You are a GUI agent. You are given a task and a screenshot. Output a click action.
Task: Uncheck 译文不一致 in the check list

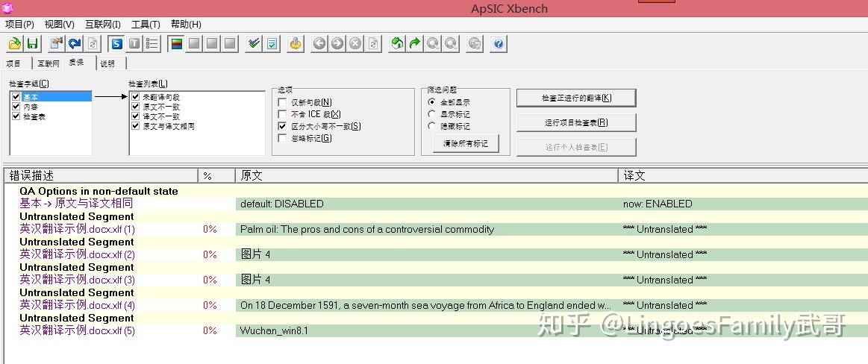pyautogui.click(x=136, y=116)
